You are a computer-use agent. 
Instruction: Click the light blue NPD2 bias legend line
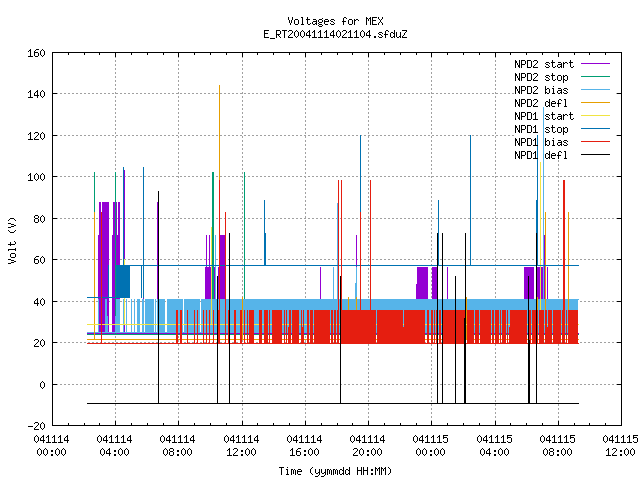[596, 90]
